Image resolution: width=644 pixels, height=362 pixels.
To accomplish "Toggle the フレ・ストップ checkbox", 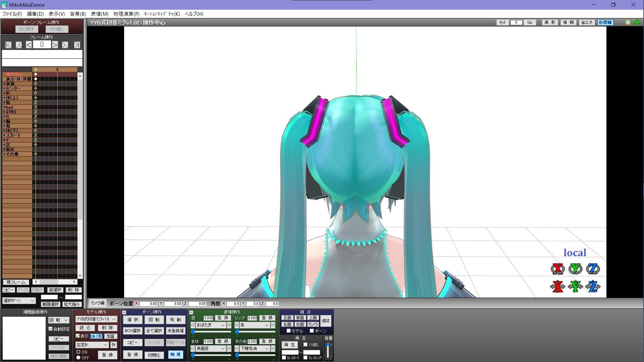I will point(305,358).
